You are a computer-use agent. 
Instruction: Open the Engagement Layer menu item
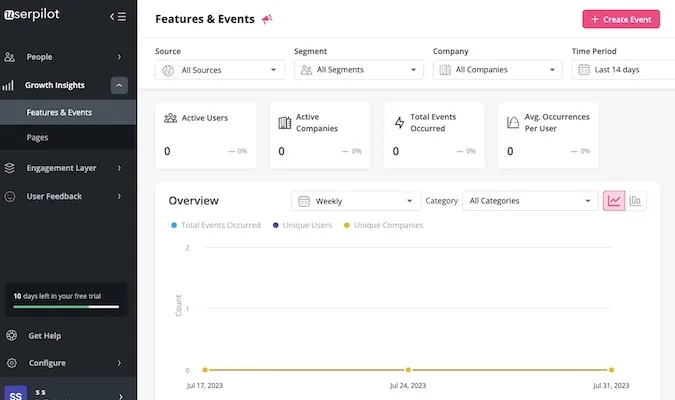point(68,168)
